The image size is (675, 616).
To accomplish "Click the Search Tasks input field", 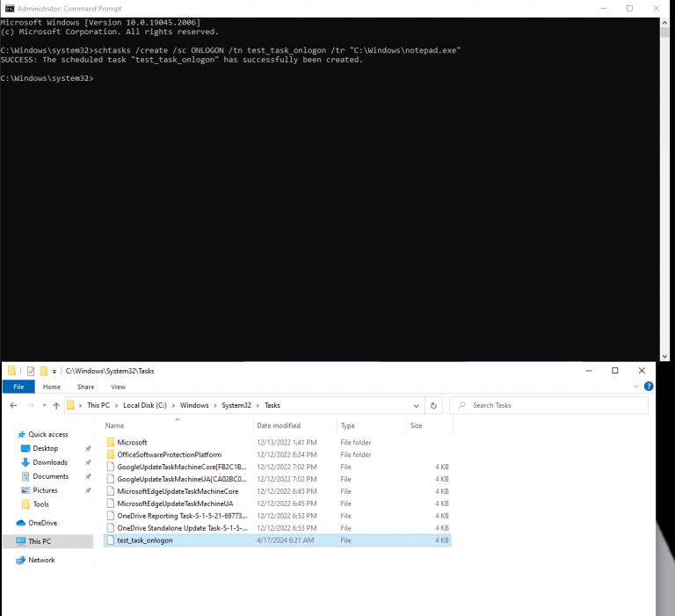I will [548, 405].
